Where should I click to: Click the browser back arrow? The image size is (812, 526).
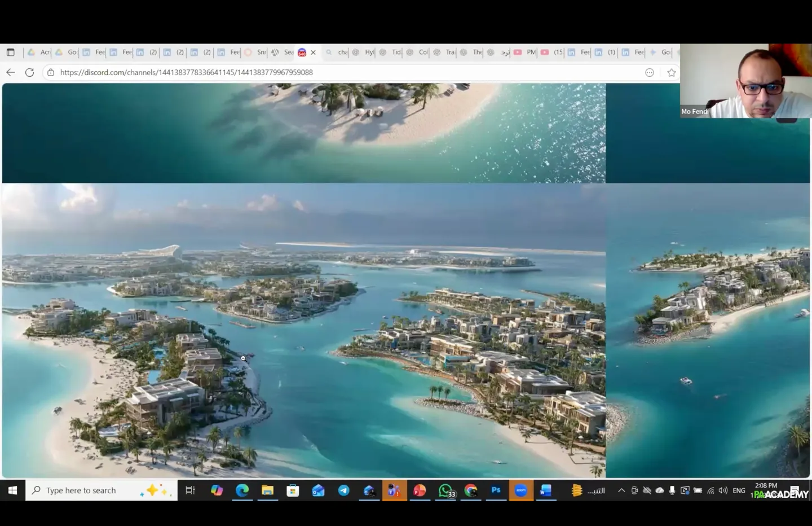point(10,72)
